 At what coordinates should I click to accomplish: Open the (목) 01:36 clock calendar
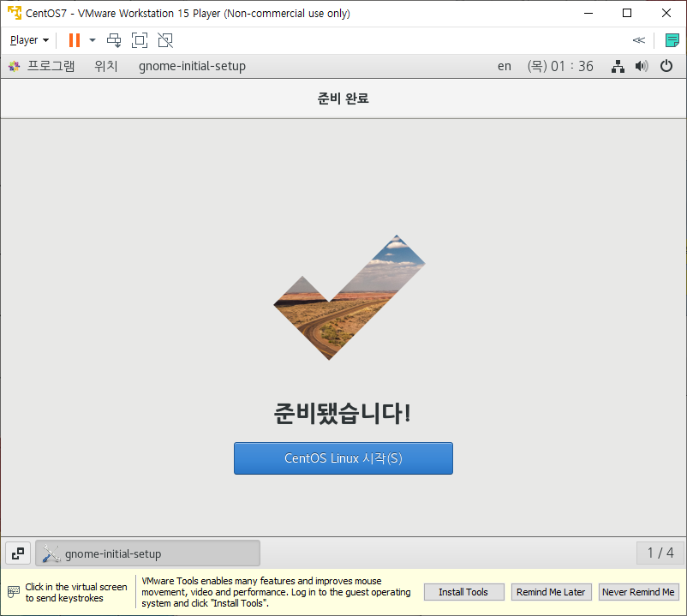(x=560, y=66)
